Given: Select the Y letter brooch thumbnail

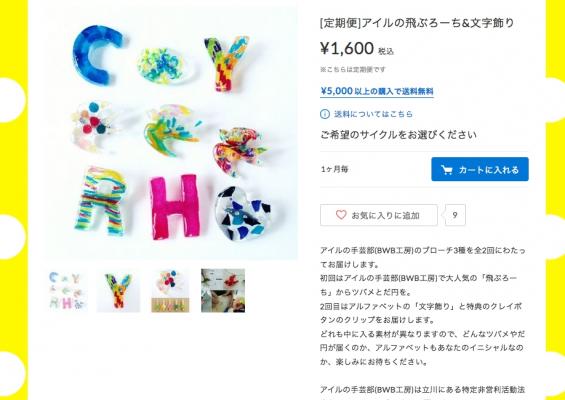Looking at the screenshot, I should pyautogui.click(x=118, y=290).
